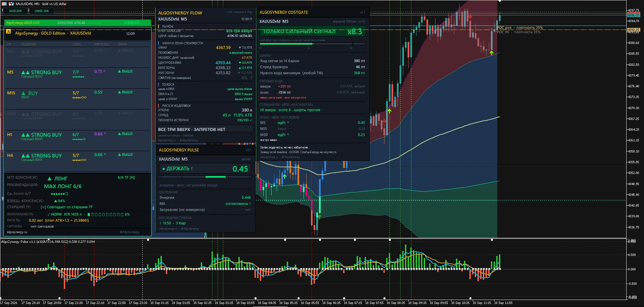Click the AlgoSynergy Pulse v1.1 indicator subwindow label
This screenshot has width=644, height=307.
pos(48,242)
